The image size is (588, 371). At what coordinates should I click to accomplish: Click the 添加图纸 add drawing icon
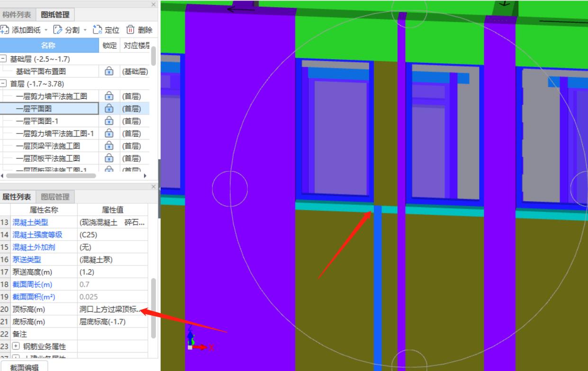click(x=4, y=30)
